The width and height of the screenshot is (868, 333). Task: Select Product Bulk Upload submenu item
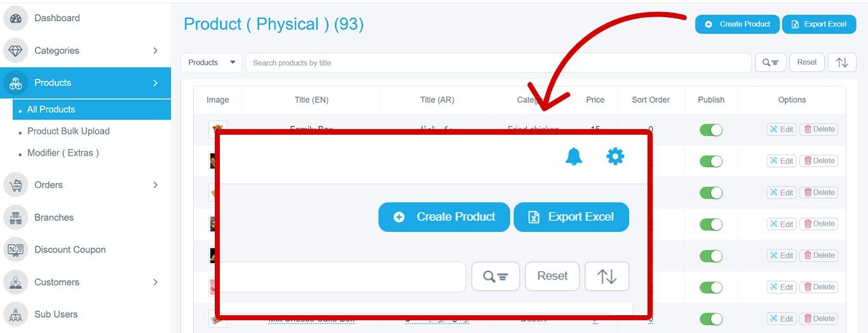(69, 131)
